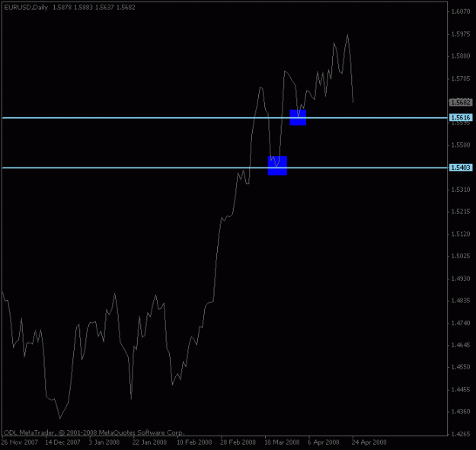Click the 22 Jan 2008 date label
The height and width of the screenshot is (450, 476).
tap(149, 442)
